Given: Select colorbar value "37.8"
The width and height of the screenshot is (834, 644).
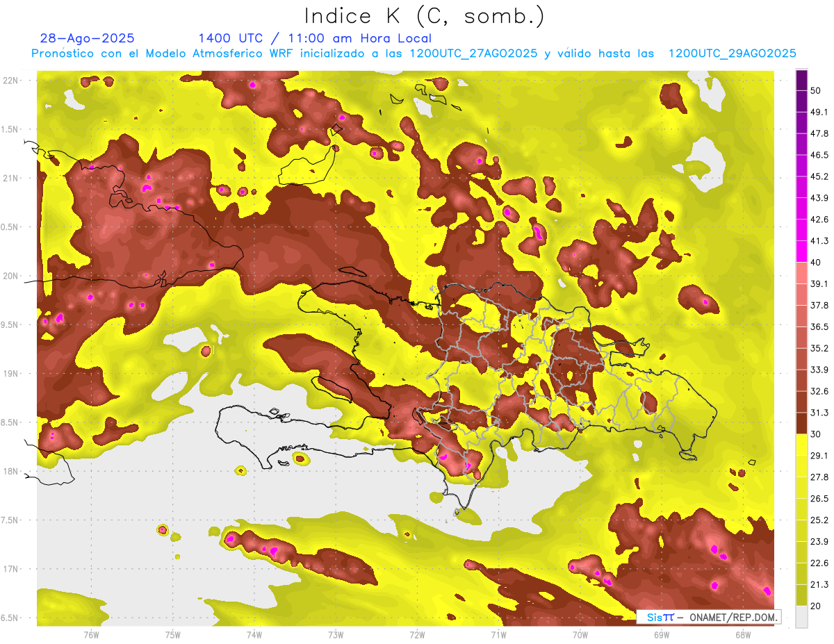Looking at the screenshot, I should [820, 305].
